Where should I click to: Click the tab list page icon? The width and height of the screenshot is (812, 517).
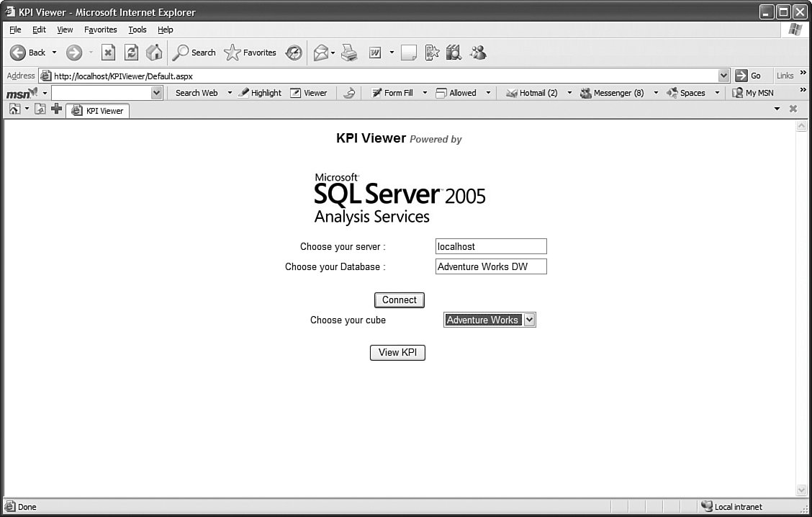40,109
